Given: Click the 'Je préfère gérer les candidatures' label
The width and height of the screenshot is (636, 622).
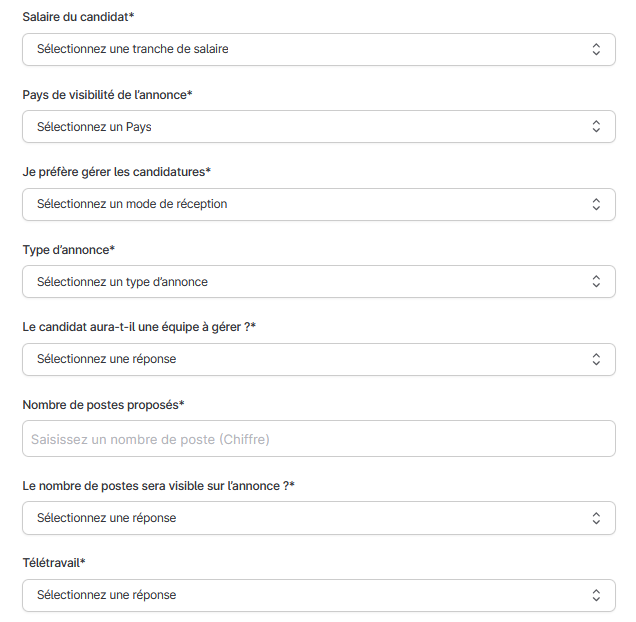Looking at the screenshot, I should [x=117, y=172].
